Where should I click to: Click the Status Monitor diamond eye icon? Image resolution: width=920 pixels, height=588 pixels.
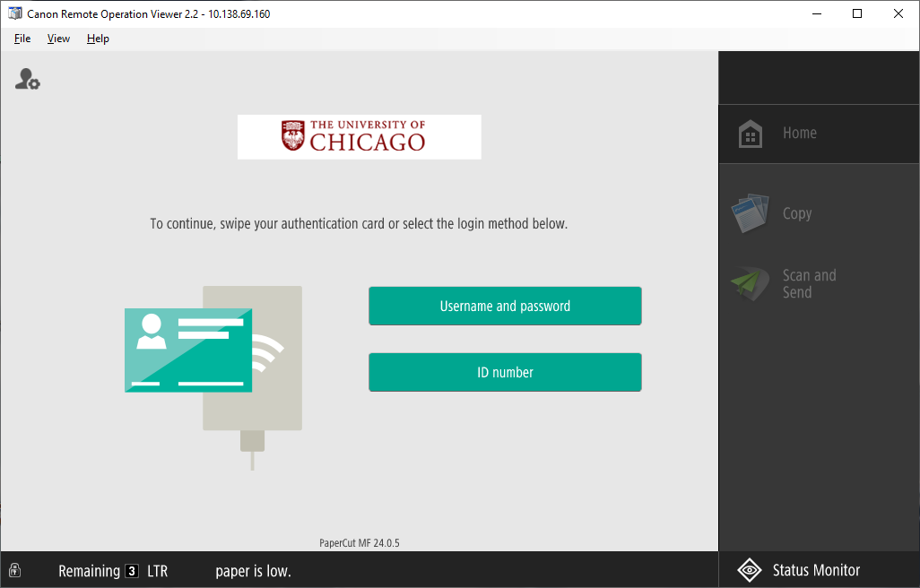point(750,570)
